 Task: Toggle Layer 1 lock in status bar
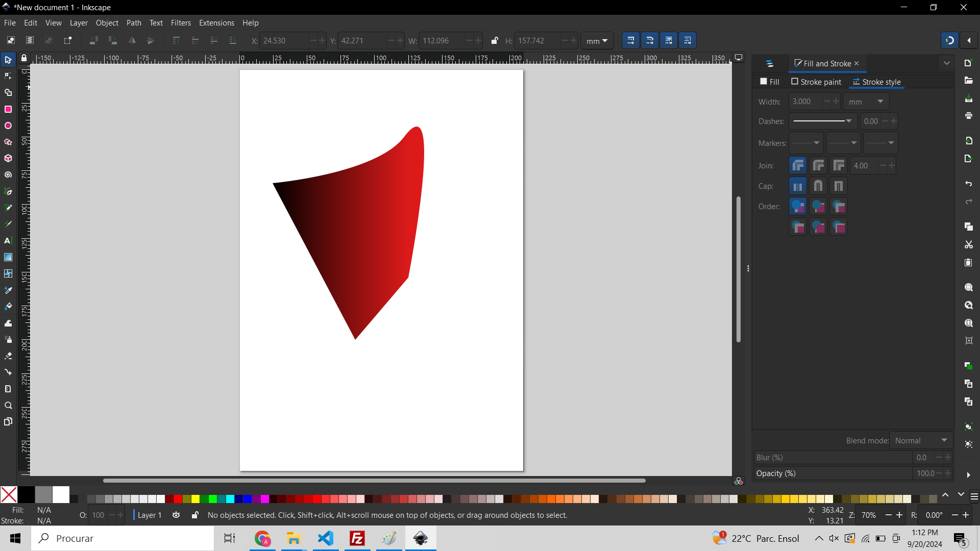(195, 515)
